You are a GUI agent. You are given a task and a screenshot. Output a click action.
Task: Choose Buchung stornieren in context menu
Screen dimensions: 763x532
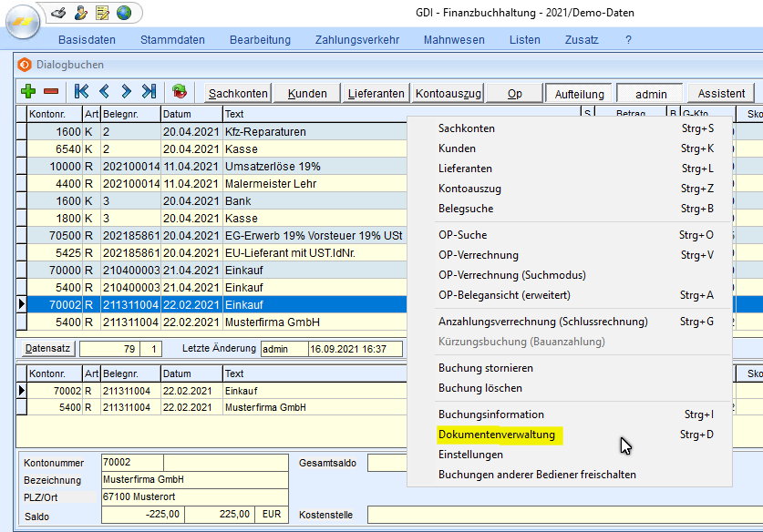click(485, 368)
